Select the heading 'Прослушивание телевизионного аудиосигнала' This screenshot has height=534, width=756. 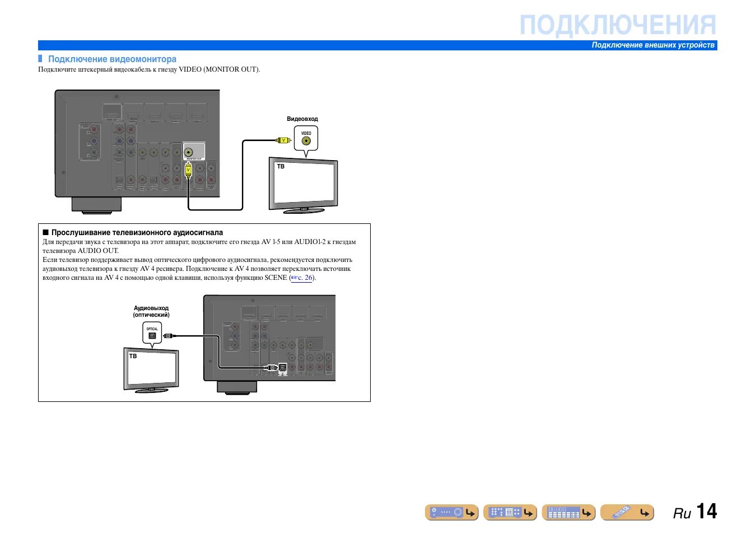point(137,232)
